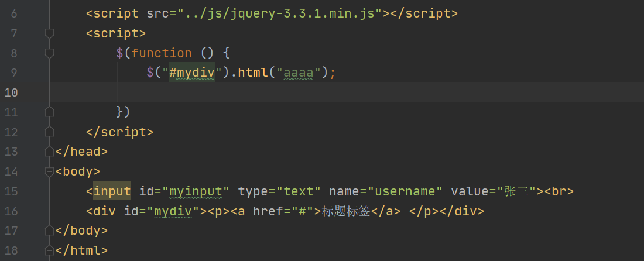Toggle the fold marker beside the closing body tag

click(x=49, y=230)
